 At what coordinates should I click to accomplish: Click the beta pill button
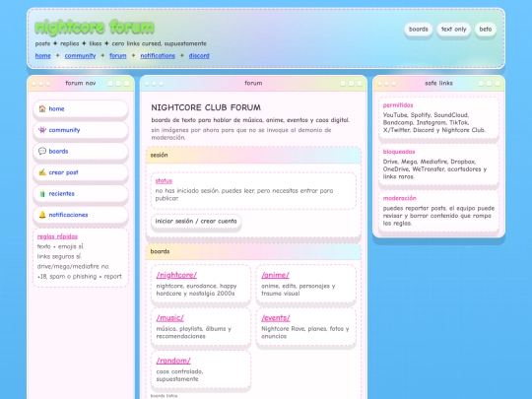pos(485,30)
